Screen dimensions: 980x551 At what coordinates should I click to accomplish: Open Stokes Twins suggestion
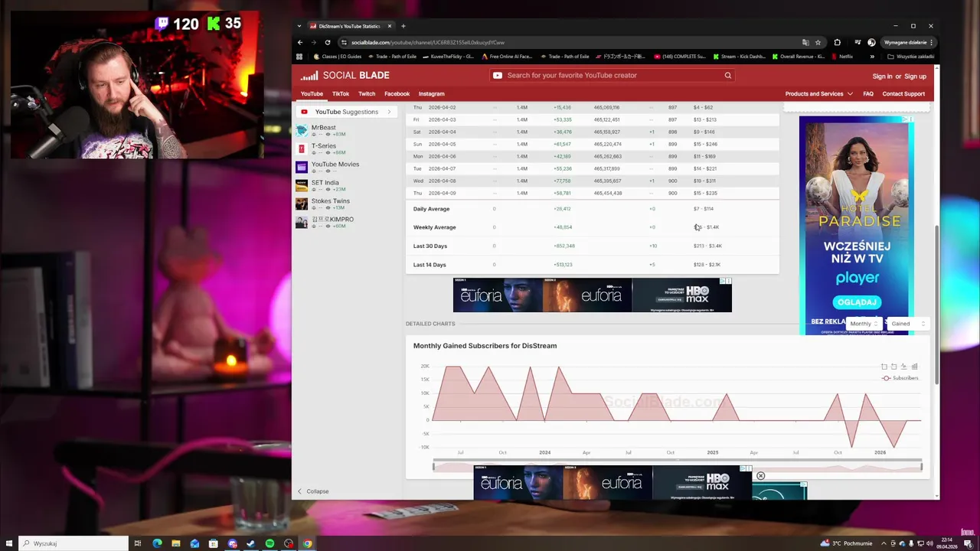pos(330,201)
